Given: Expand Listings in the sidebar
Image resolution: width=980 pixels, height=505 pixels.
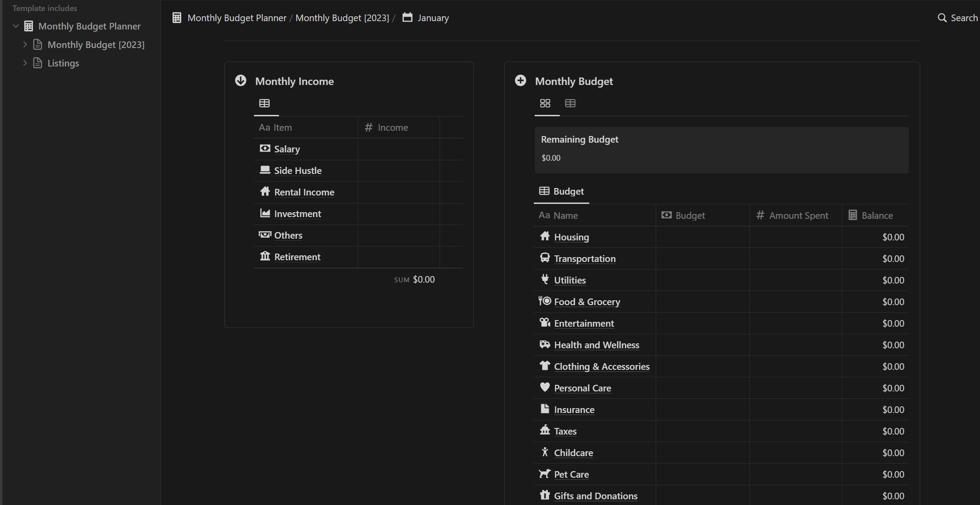Looking at the screenshot, I should (25, 63).
